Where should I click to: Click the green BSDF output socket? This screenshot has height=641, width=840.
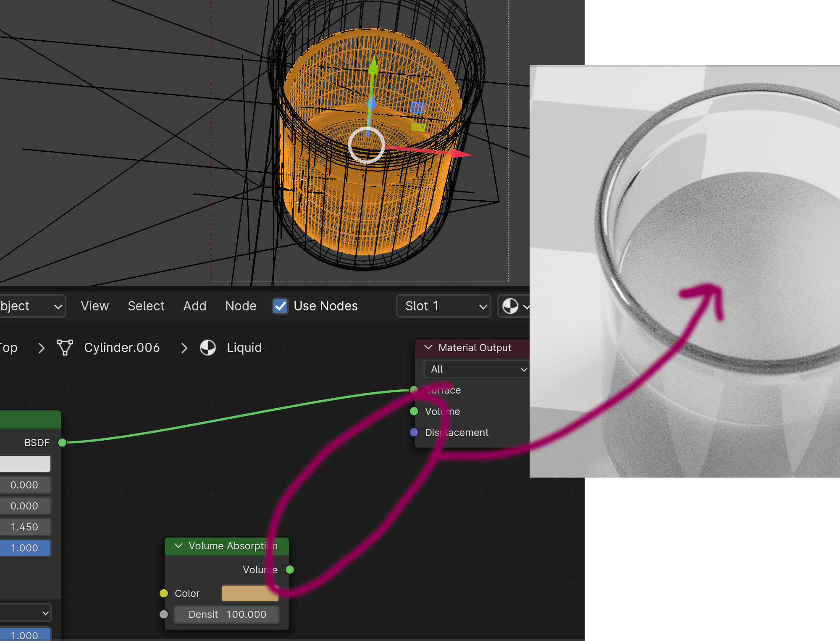[62, 442]
